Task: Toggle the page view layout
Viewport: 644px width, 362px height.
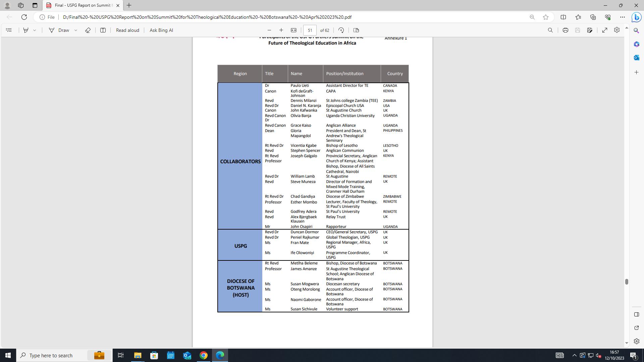Action: point(356,30)
